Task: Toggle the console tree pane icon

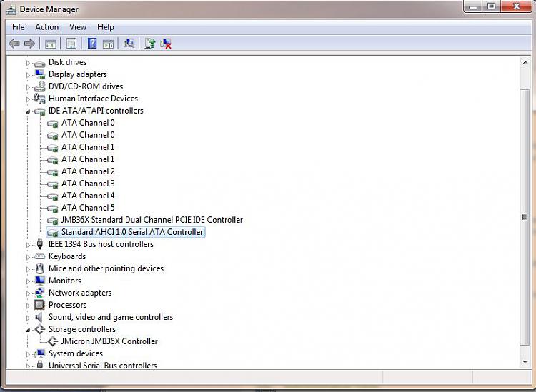Action: coord(51,44)
